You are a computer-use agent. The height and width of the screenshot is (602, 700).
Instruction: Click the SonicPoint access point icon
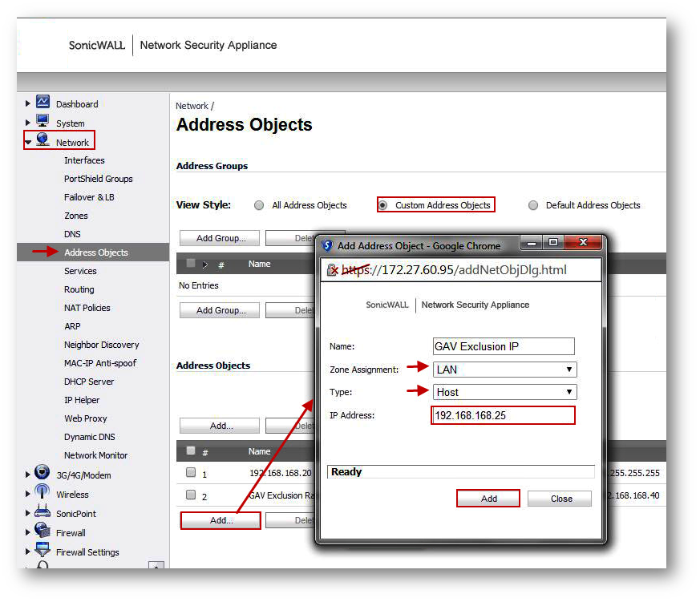pyautogui.click(x=42, y=511)
